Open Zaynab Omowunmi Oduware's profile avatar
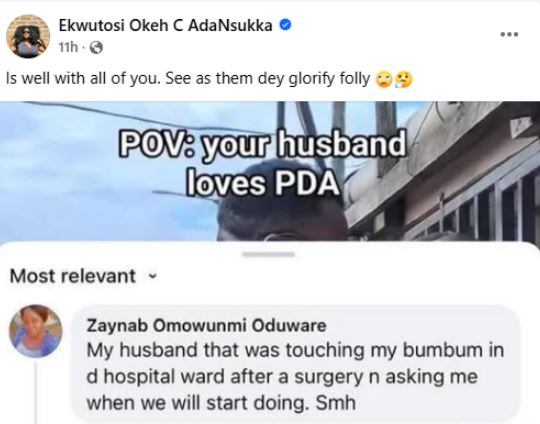The image size is (540, 424). (x=35, y=331)
